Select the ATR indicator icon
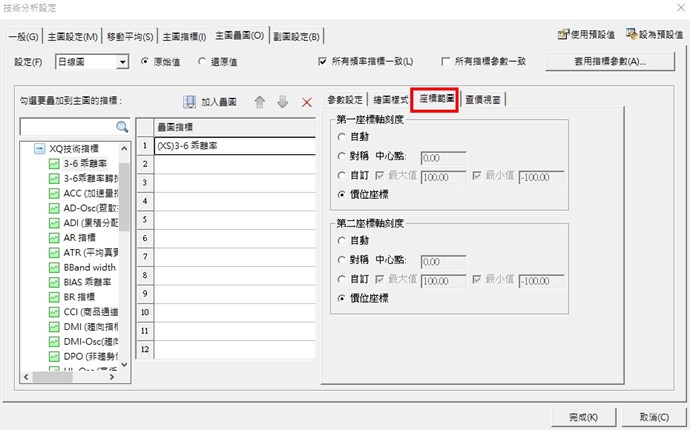Viewport: 690px width, 430px height. (x=54, y=253)
